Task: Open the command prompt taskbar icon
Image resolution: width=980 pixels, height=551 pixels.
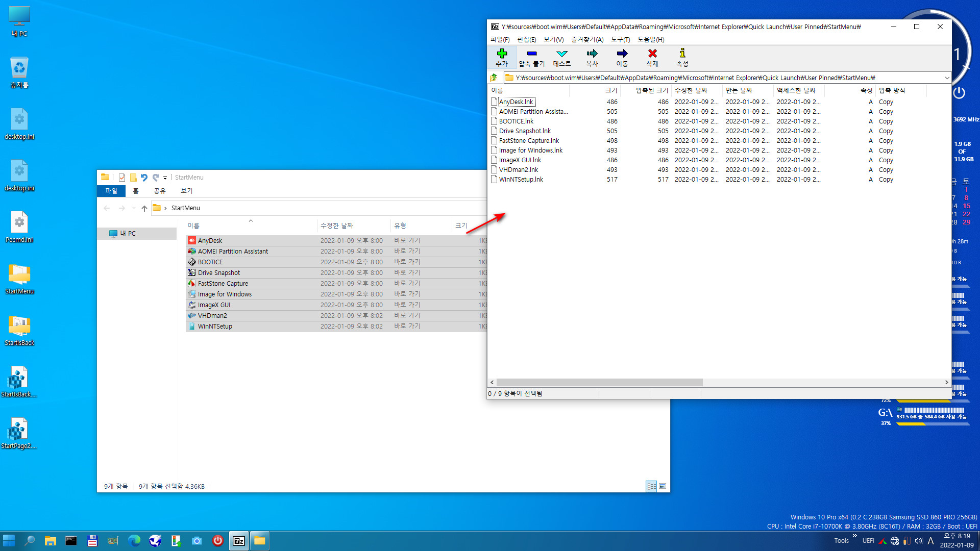Action: 71,541
